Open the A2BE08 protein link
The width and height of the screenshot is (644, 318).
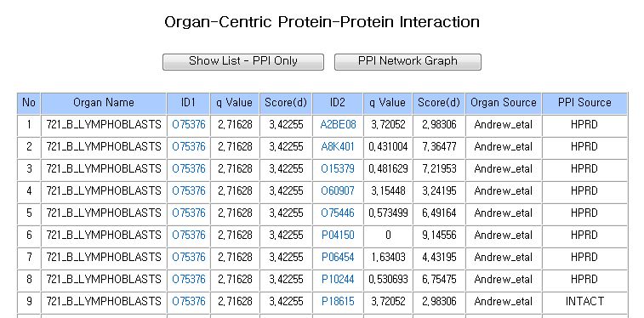[338, 125]
